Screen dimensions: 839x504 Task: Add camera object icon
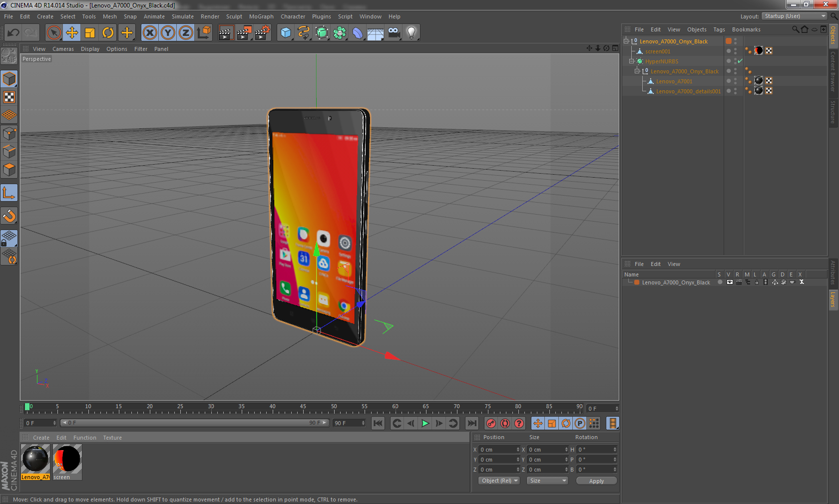pyautogui.click(x=394, y=33)
